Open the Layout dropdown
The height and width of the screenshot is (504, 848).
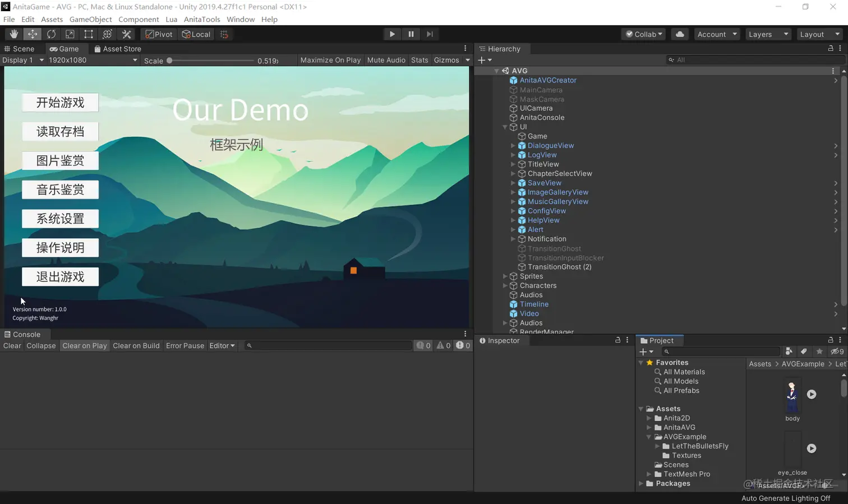[x=819, y=34]
